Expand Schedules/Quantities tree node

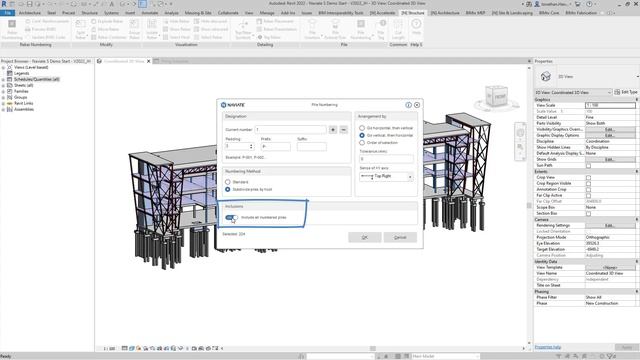tap(3, 79)
